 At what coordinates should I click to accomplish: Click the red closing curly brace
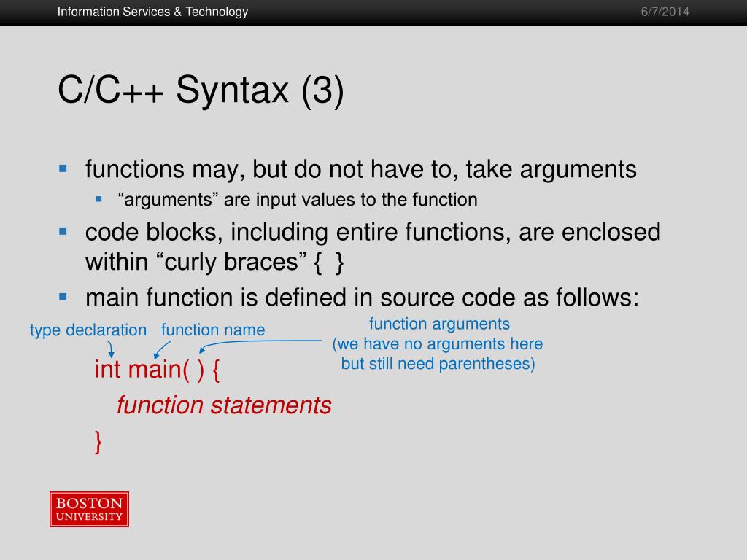tap(98, 442)
